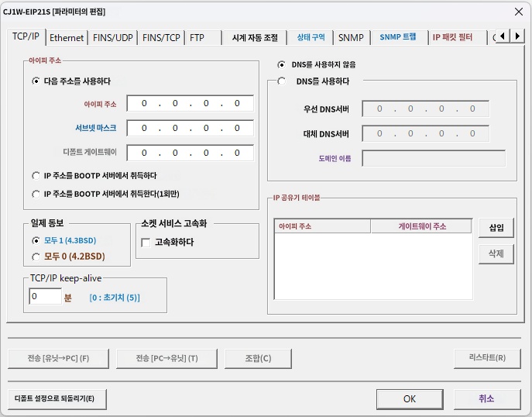Screen dimensions: 532x417
Task: Click the 우선 DNS서버 address field
Action: 425,109
